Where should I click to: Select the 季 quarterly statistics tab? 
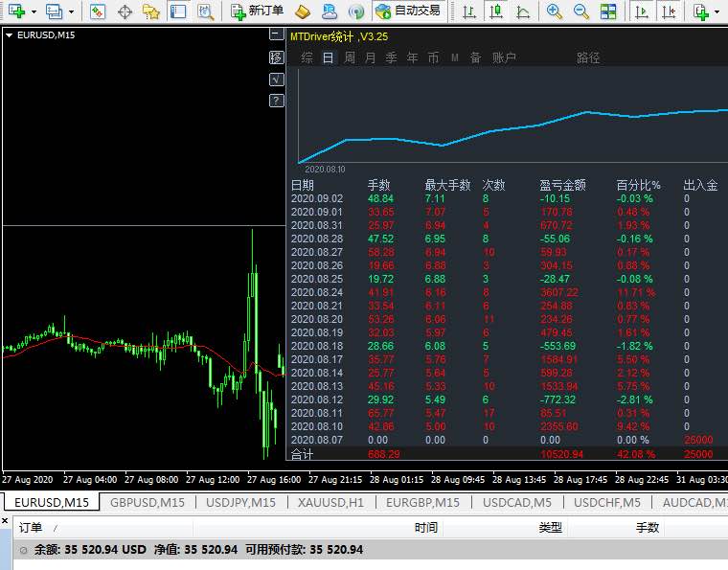click(391, 57)
